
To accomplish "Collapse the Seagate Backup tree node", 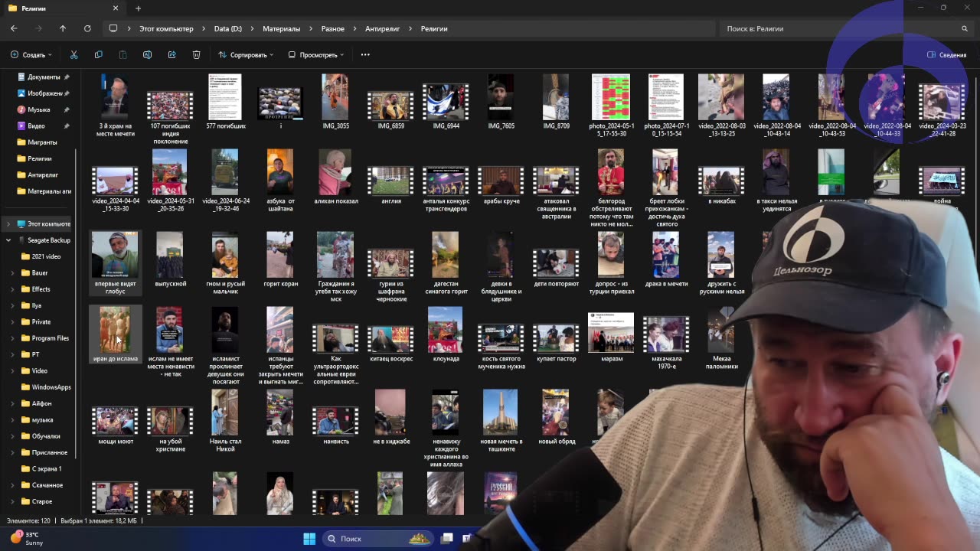I will 8,240.
